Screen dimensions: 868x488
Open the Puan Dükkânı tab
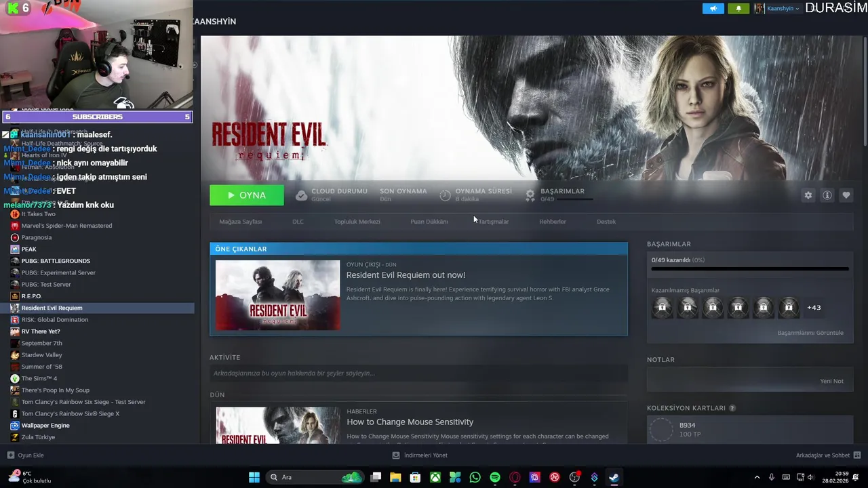[x=429, y=222]
